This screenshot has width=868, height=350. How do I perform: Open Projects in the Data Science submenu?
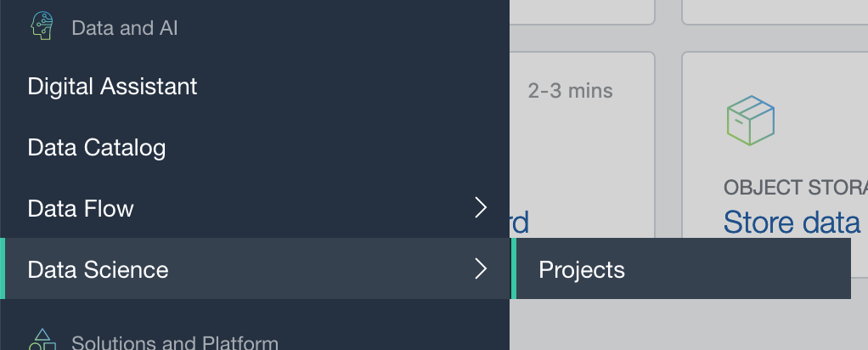pos(582,270)
